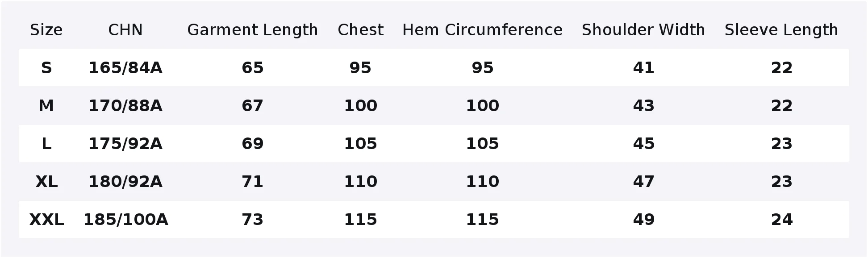
Task: Click the Size column header
Action: 46,30
